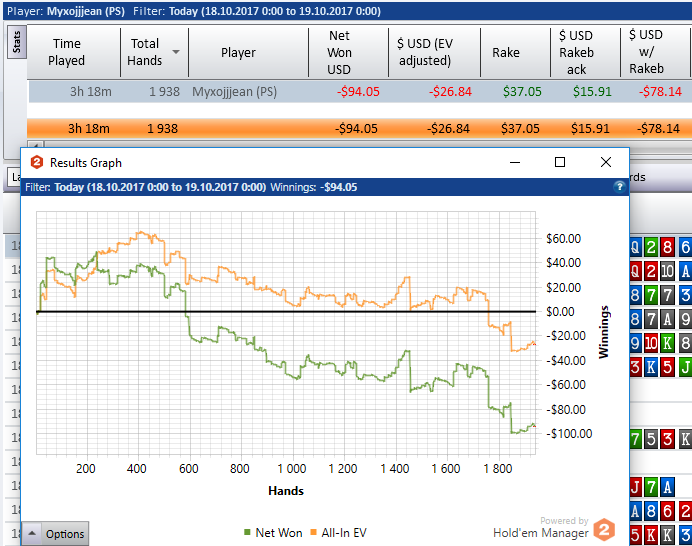692x546 pixels.
Task: Click the red -$26.84 EV adjusted cell
Action: point(450,92)
